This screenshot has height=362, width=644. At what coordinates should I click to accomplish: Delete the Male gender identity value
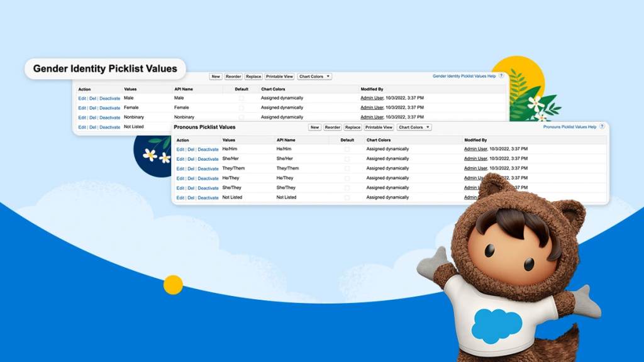(x=93, y=99)
